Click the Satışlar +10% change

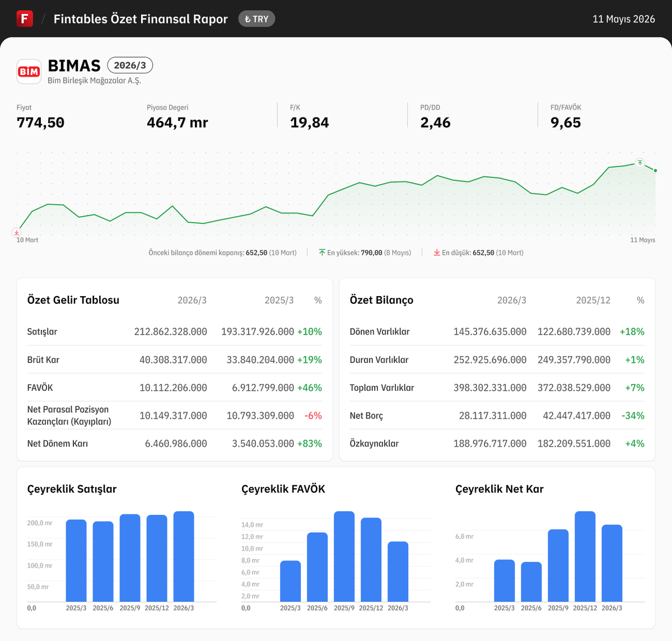310,331
